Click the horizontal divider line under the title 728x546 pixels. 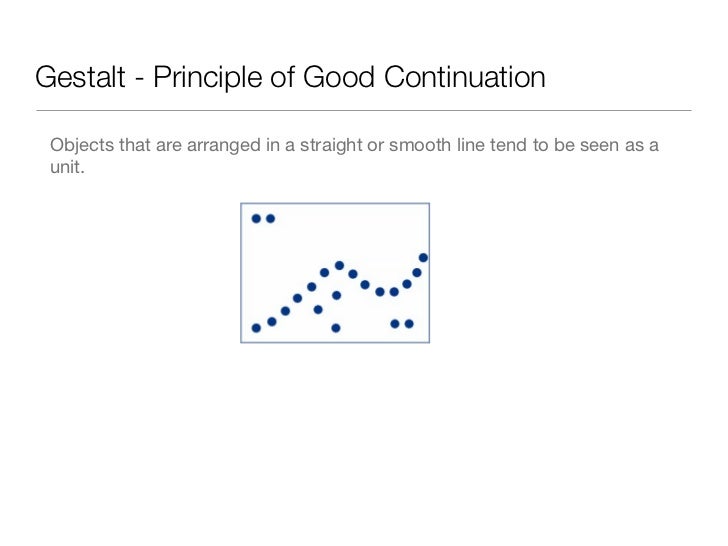tap(363, 110)
